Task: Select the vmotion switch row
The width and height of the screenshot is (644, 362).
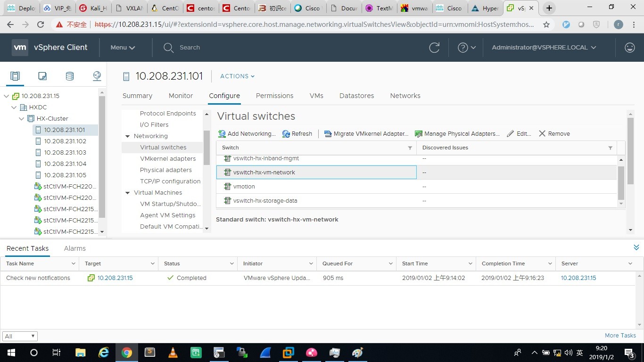Action: coord(416,187)
